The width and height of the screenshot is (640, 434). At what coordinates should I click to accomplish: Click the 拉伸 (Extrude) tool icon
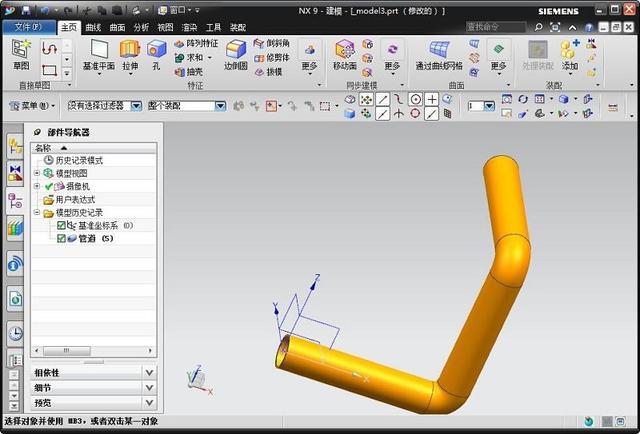tap(129, 53)
